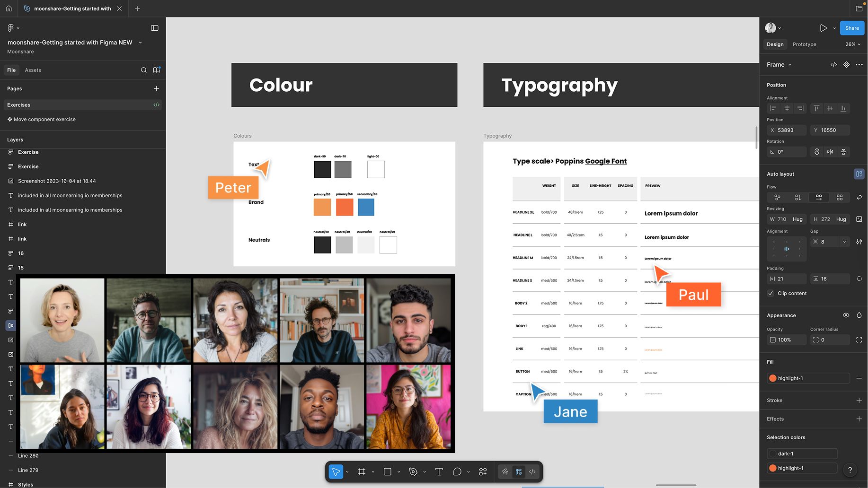Screen dimensions: 868x488
Task: Flip the selection vertically
Action: tap(843, 152)
